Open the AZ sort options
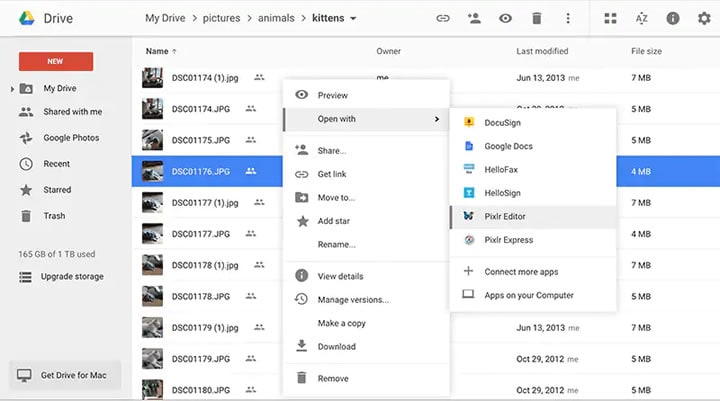 640,18
